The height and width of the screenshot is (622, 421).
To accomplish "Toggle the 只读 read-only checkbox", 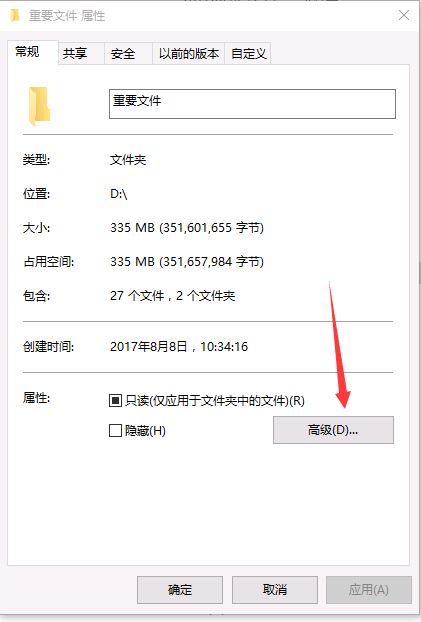I will point(115,401).
